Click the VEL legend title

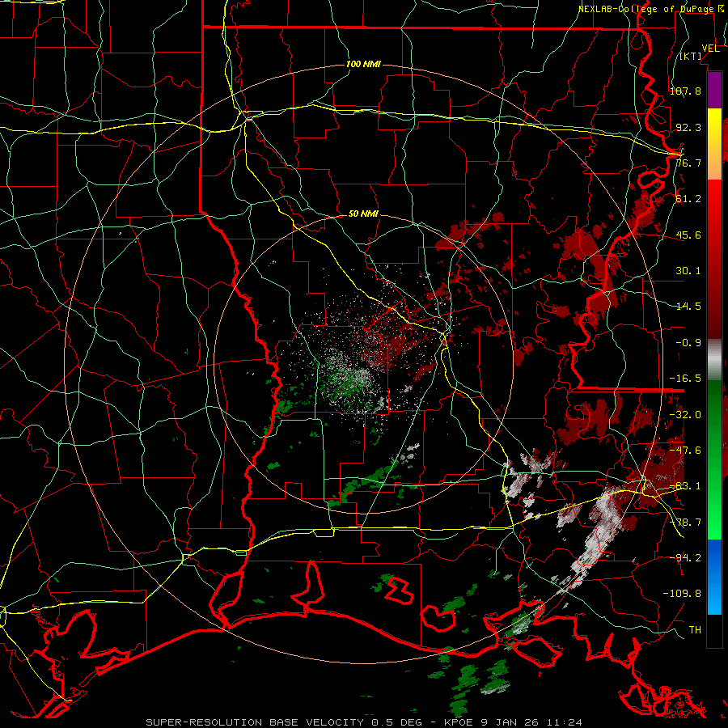(x=710, y=49)
